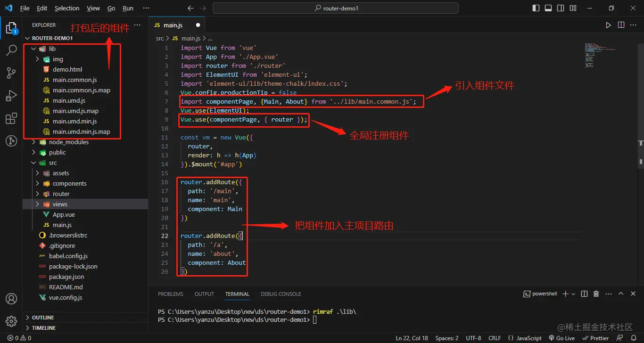Image resolution: width=644 pixels, height=343 pixels.
Task: Expand the components folder
Action: pos(37,183)
